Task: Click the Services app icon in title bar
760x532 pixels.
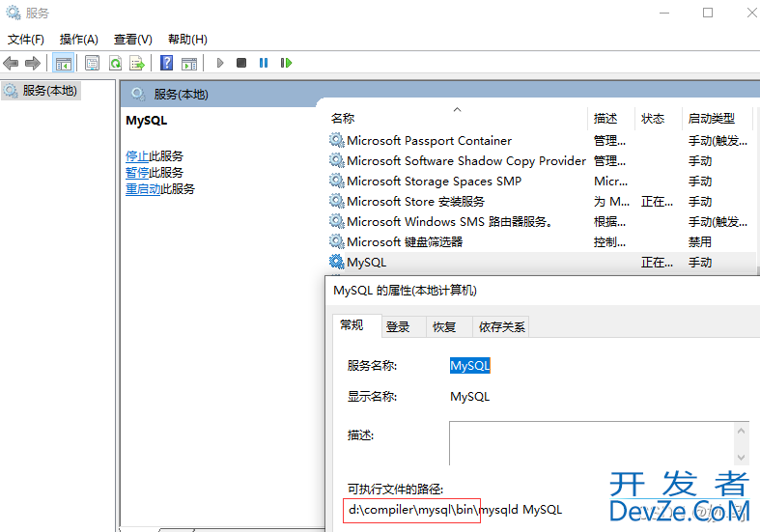Action: (x=14, y=13)
